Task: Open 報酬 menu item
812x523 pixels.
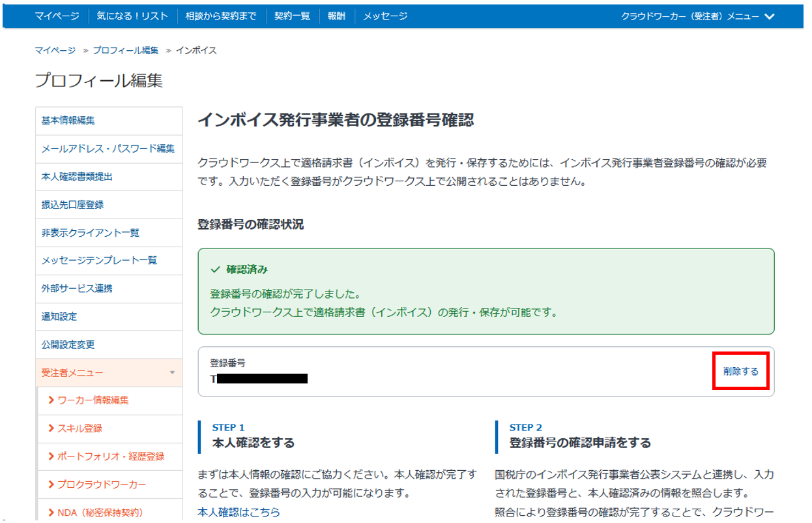Action: [x=337, y=16]
